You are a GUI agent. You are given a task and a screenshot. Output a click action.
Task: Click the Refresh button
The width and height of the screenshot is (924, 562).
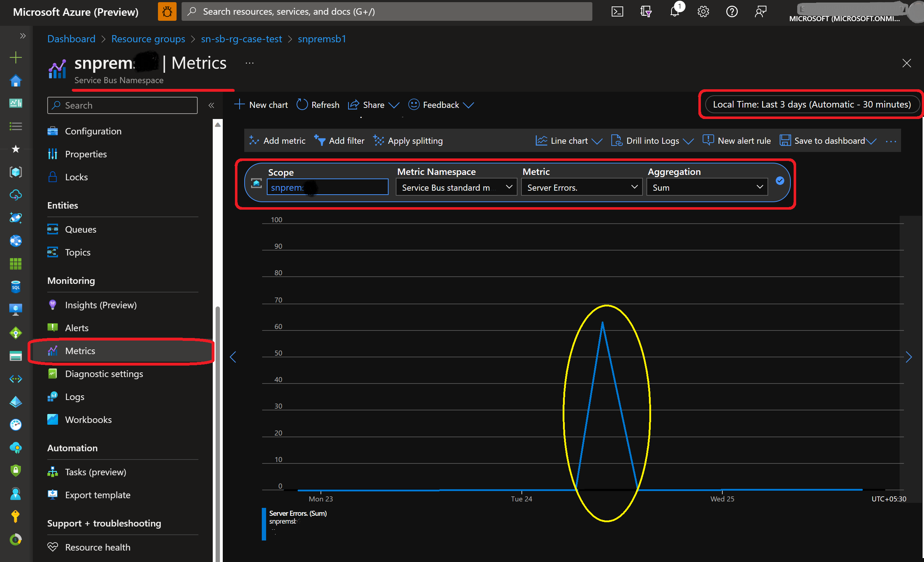318,105
